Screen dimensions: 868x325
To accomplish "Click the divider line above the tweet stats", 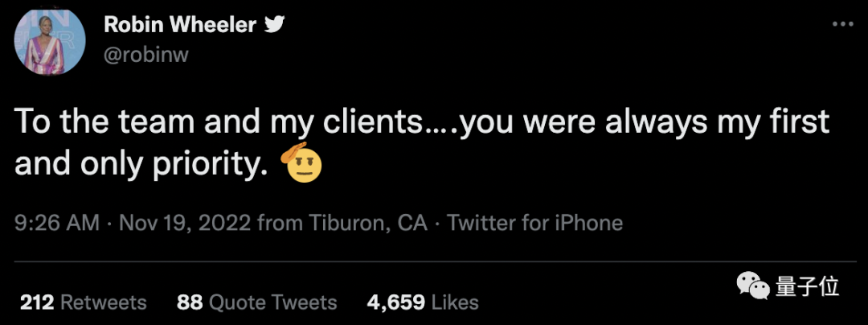I will tap(434, 261).
